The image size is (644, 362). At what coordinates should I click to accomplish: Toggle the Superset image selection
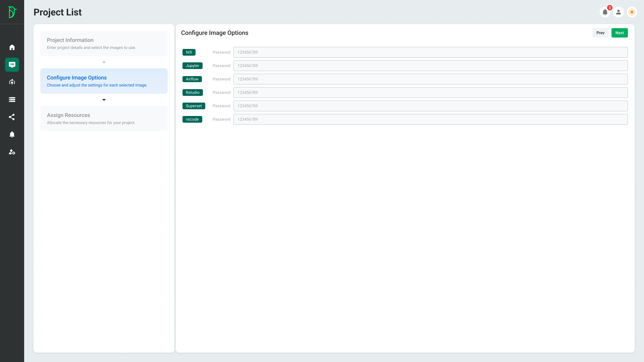click(193, 106)
